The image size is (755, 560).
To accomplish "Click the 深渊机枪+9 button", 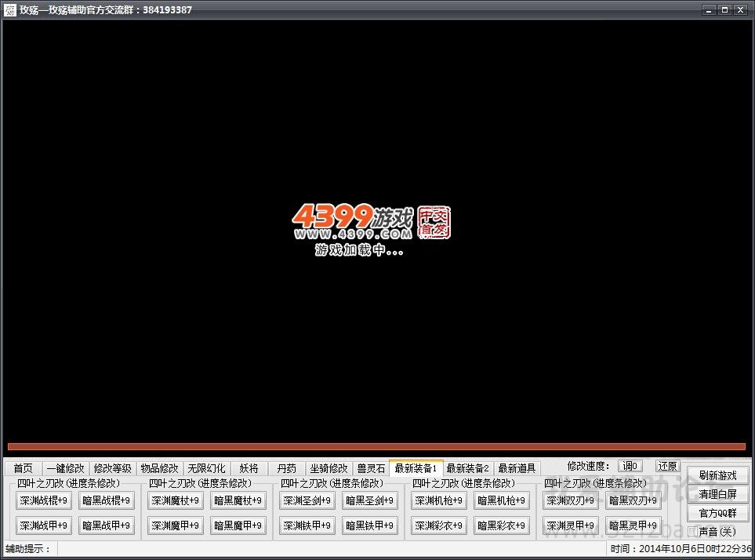I will (x=438, y=500).
